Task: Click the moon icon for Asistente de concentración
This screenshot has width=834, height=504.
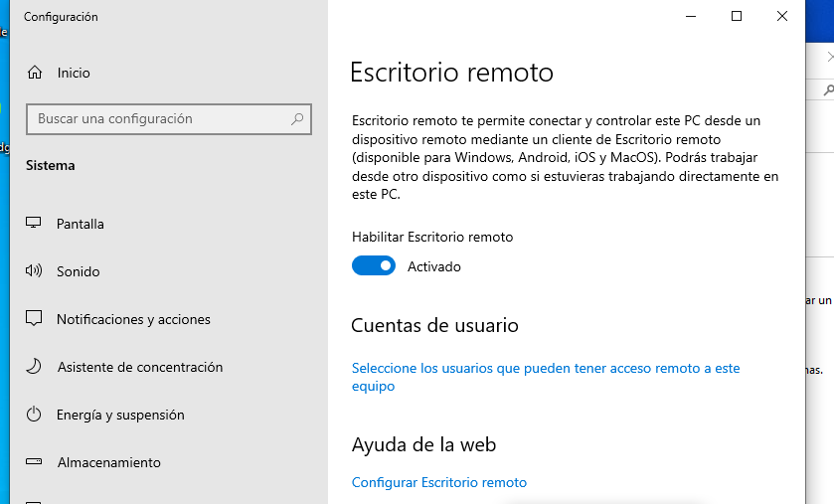Action: click(x=34, y=366)
